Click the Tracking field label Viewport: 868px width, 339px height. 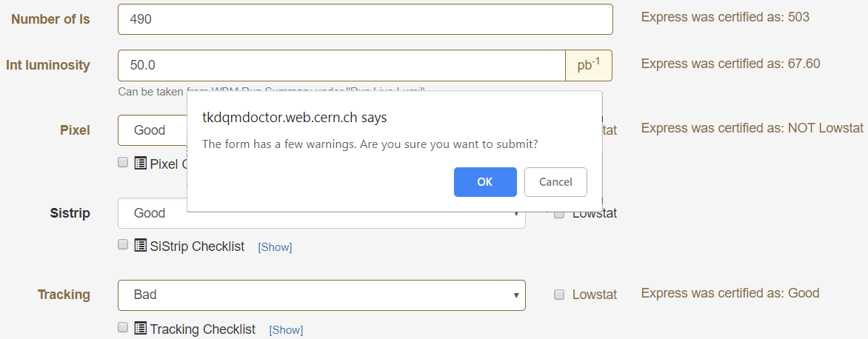tap(64, 295)
